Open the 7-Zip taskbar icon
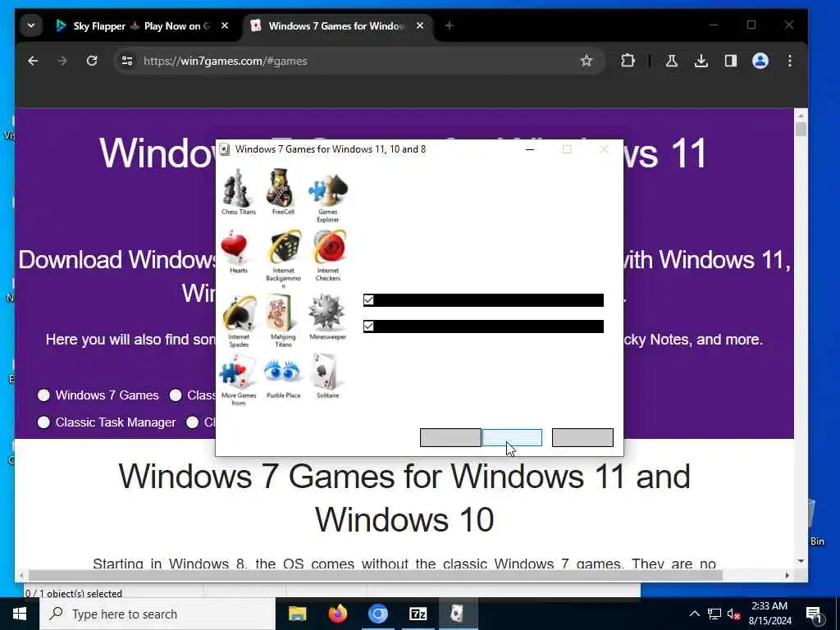The width and height of the screenshot is (840, 630). (418, 614)
